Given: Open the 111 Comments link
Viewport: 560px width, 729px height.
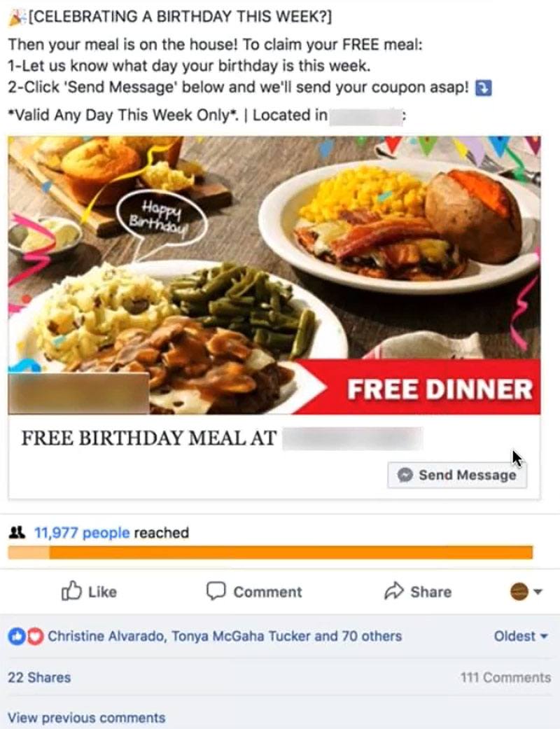Looking at the screenshot, I should click(x=505, y=677).
